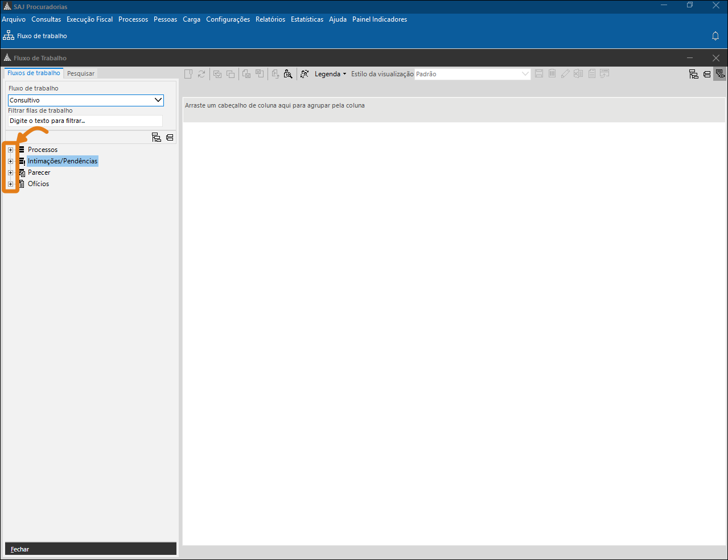The width and height of the screenshot is (728, 560).
Task: Open the Execução Fiscal menu
Action: click(89, 19)
